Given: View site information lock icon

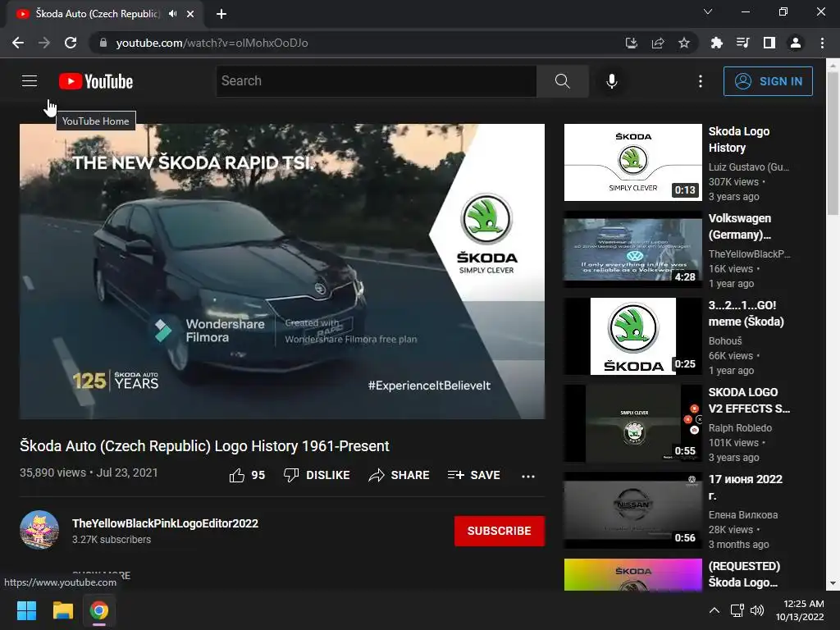Looking at the screenshot, I should coord(103,43).
